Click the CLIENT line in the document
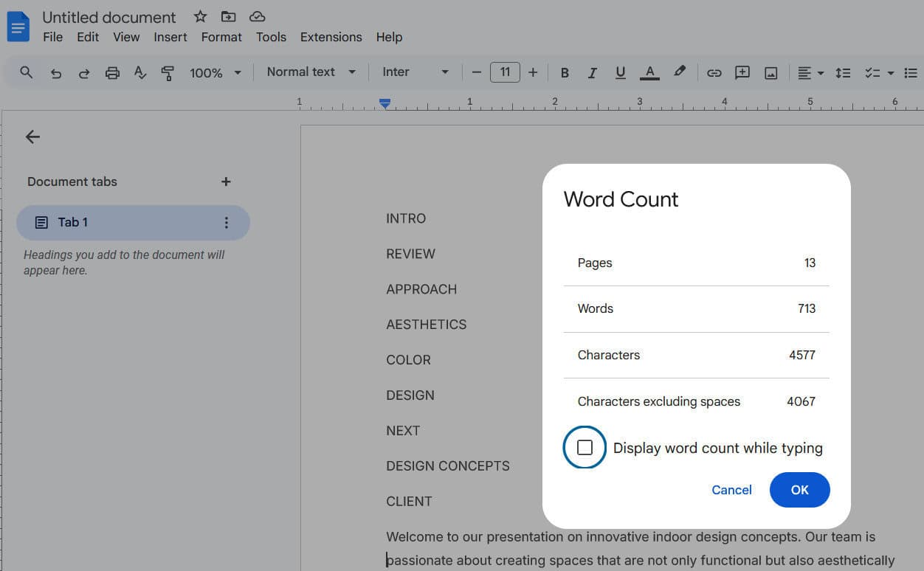 tap(409, 502)
